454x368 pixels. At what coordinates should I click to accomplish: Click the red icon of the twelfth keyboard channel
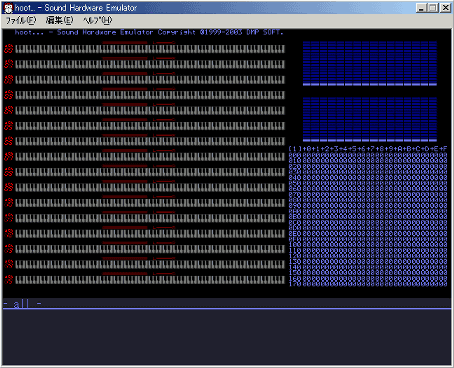pos(9,218)
